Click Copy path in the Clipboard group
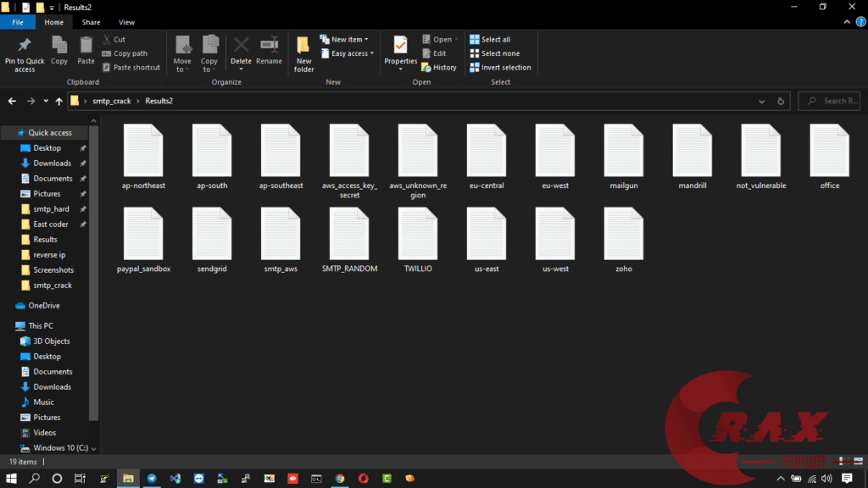 tap(125, 53)
